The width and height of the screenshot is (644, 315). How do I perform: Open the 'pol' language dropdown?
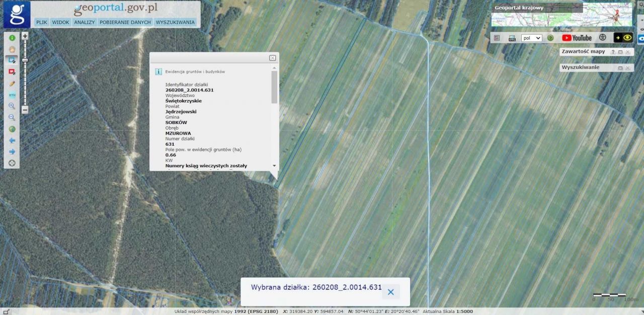coord(532,38)
